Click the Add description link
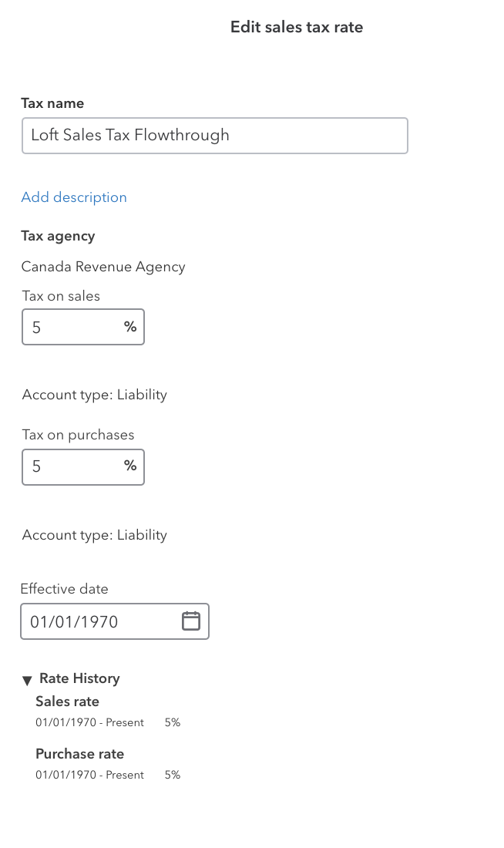This screenshot has height=848, width=504. pyautogui.click(x=74, y=197)
